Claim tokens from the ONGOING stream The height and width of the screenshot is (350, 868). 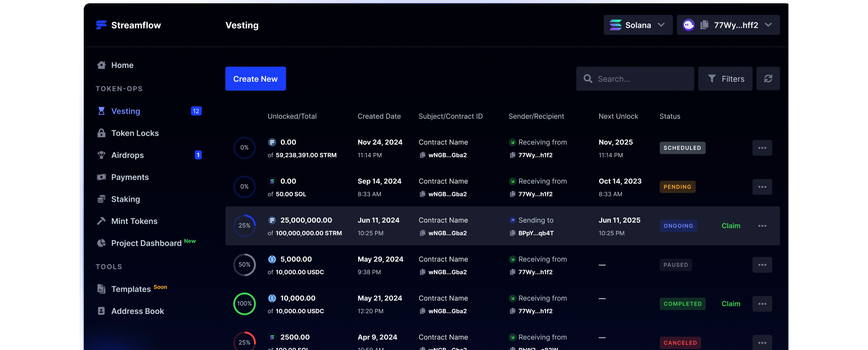(731, 226)
